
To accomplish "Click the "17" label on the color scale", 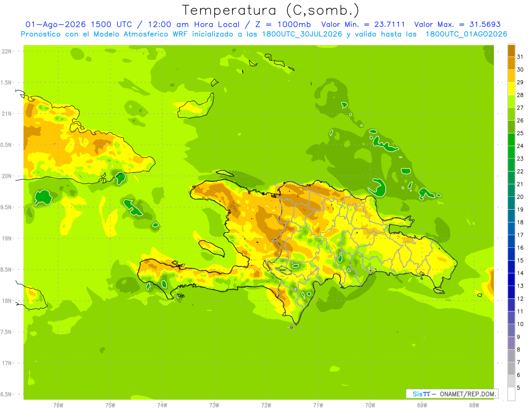I will (x=520, y=235).
